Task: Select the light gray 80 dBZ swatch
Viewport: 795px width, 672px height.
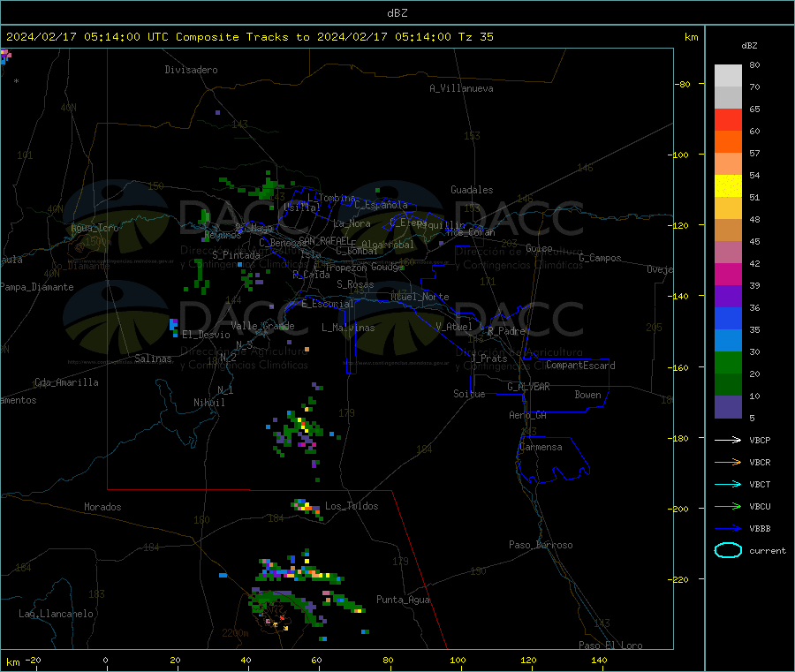Action: pyautogui.click(x=728, y=76)
